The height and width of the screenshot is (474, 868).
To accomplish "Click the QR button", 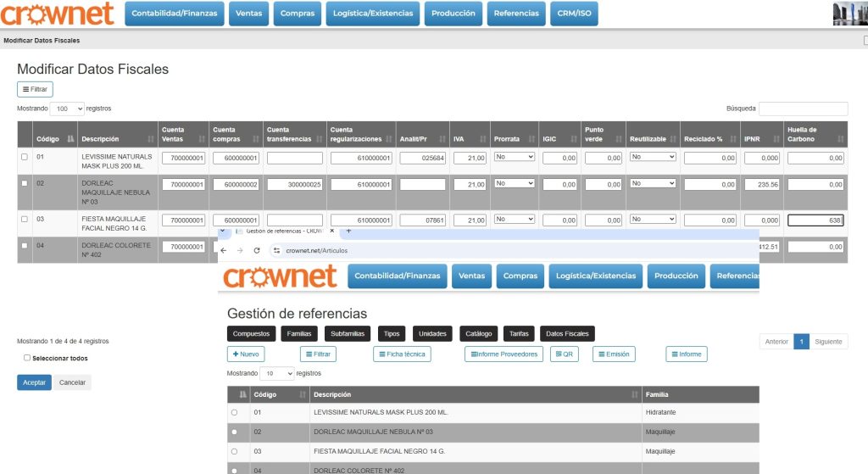I will (x=565, y=354).
